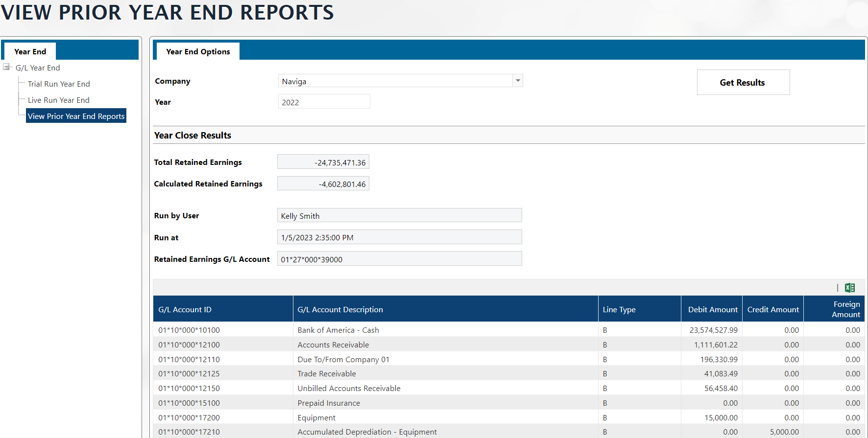Sort by the Credit Amount column
This screenshot has width=868, height=438.
coord(772,310)
